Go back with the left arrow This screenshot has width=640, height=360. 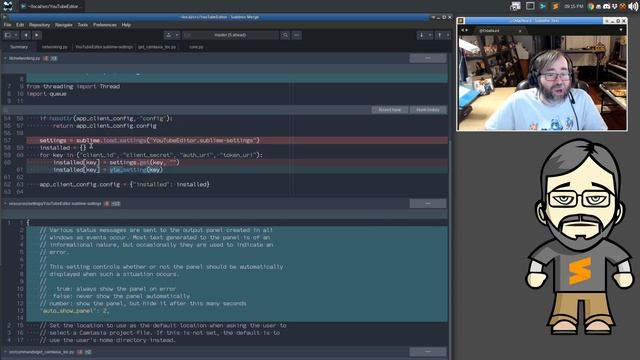click(26, 36)
